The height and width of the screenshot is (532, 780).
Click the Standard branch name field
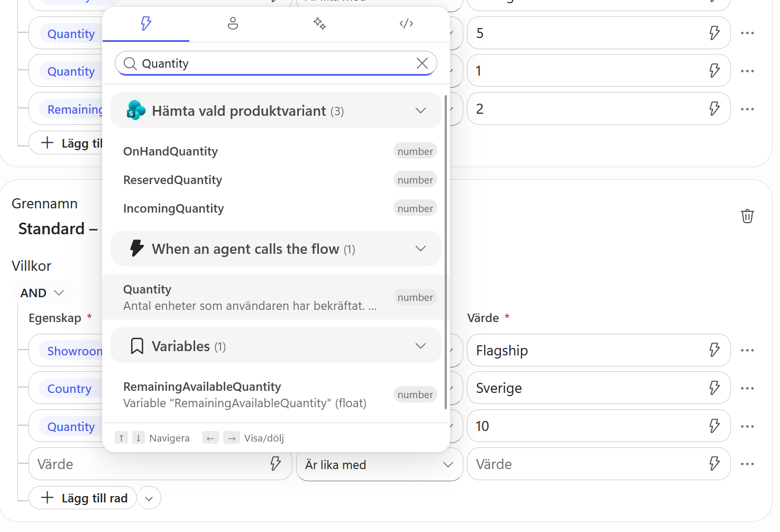coord(58,228)
